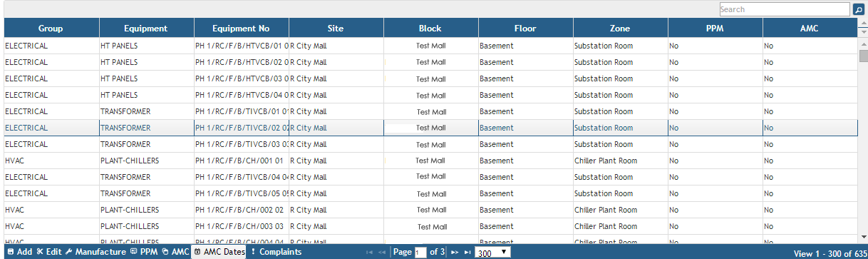
Task: Select the first PLANT-CHILLERS row
Action: (x=430, y=161)
